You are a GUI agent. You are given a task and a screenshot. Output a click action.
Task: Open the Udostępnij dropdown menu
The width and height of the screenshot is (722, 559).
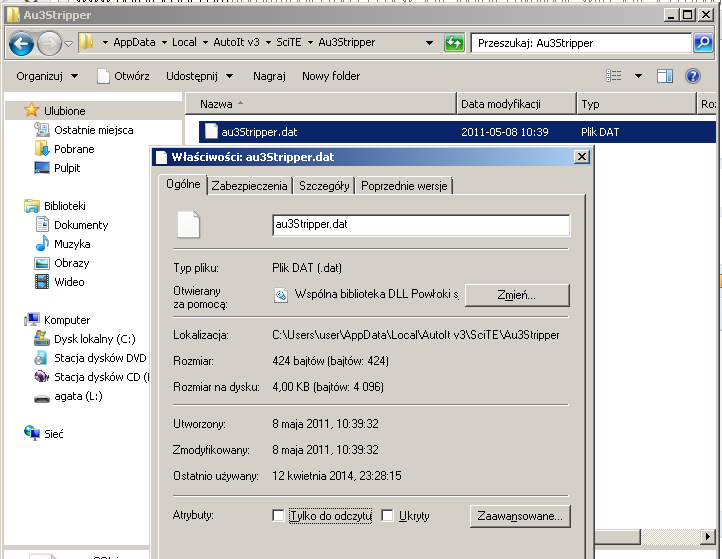(199, 76)
